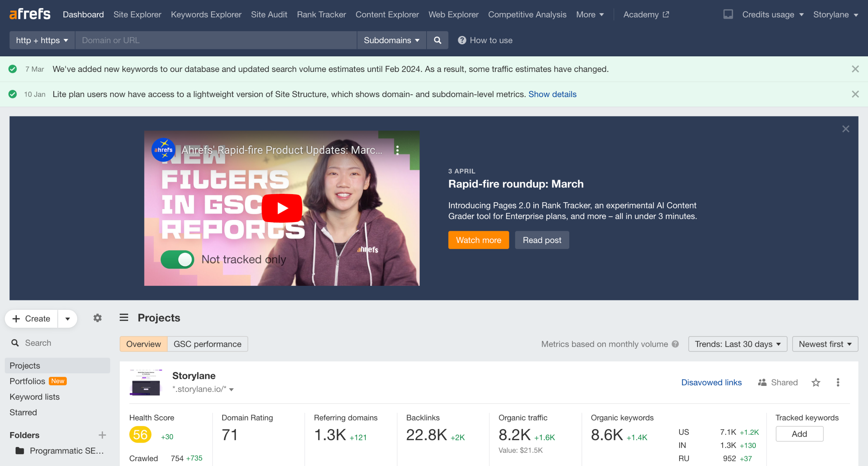This screenshot has height=466, width=868.
Task: Click the metrics info question mark
Action: pos(675,344)
